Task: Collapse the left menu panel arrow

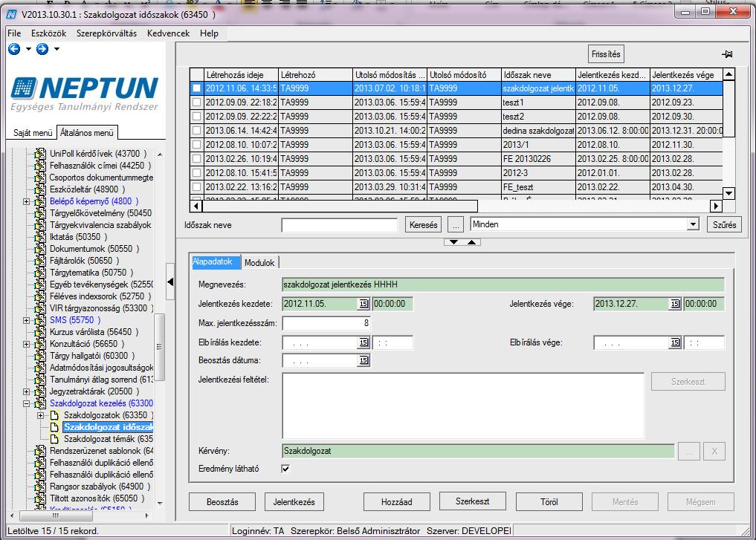Action: (x=169, y=282)
